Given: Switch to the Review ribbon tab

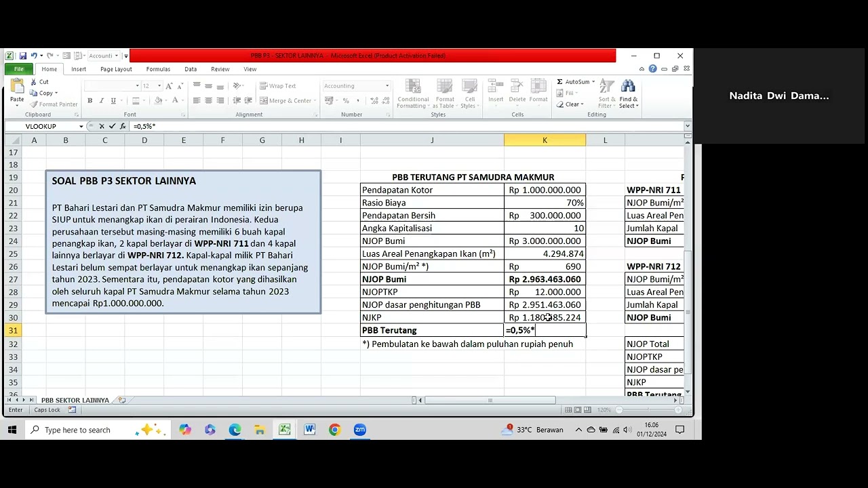Looking at the screenshot, I should tap(220, 69).
